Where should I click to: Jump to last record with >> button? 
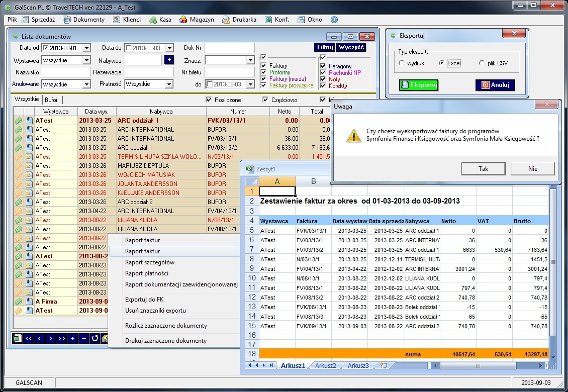[x=62, y=338]
